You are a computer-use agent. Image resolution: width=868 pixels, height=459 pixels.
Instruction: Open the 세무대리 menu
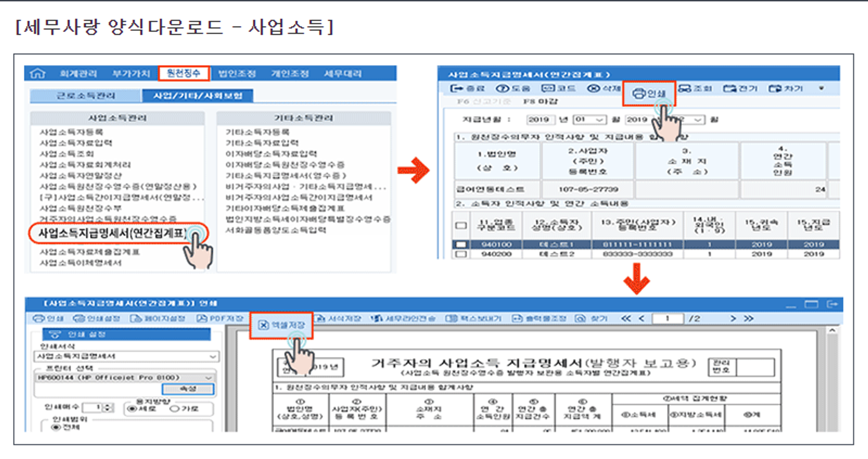click(342, 74)
